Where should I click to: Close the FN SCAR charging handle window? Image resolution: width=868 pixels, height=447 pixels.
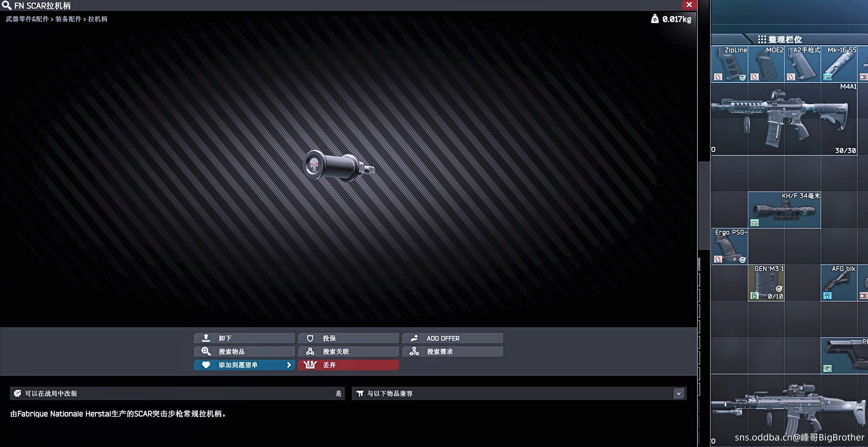pyautogui.click(x=689, y=5)
